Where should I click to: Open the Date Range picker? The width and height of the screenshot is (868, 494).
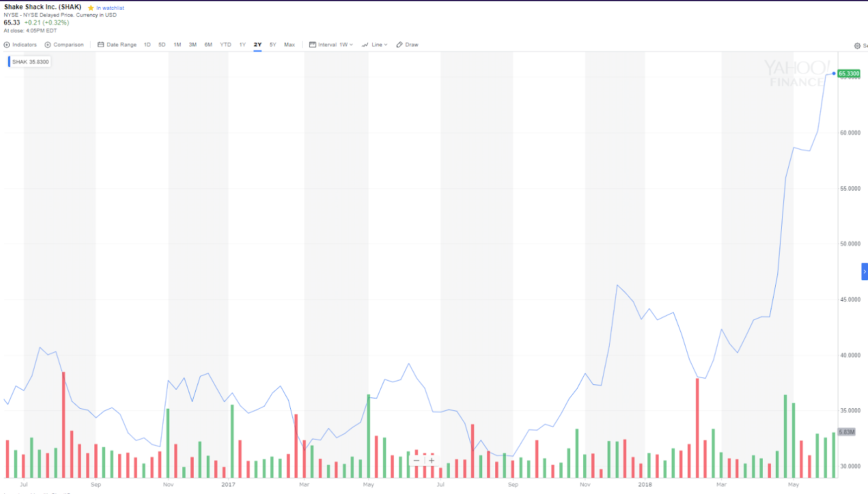117,45
